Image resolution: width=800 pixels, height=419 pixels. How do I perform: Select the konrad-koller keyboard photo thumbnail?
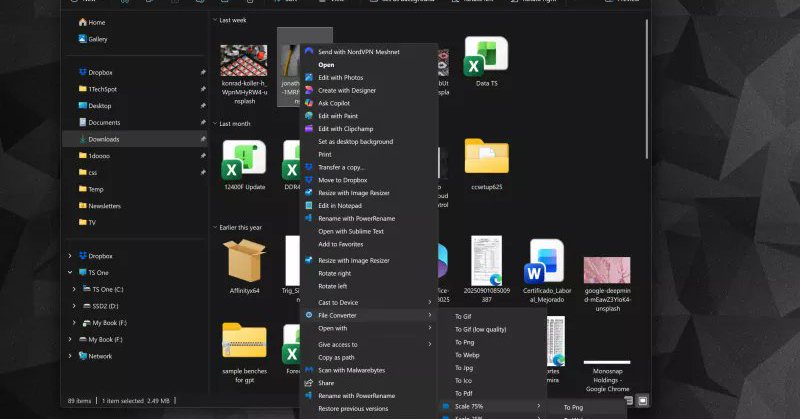tap(244, 60)
